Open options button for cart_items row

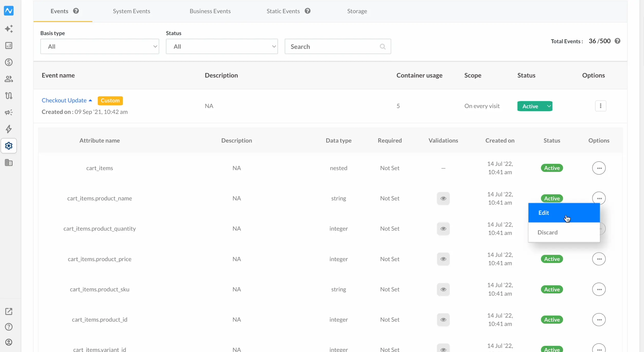[x=599, y=168]
